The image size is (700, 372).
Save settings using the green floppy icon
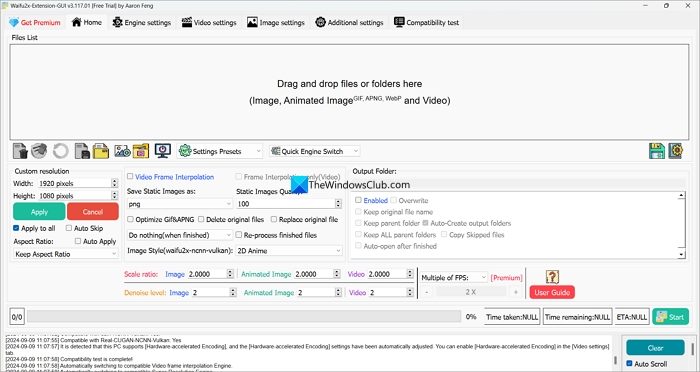click(x=656, y=151)
